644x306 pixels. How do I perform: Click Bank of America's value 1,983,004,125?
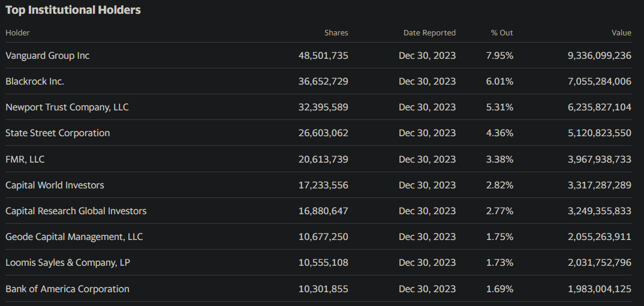[x=600, y=289]
